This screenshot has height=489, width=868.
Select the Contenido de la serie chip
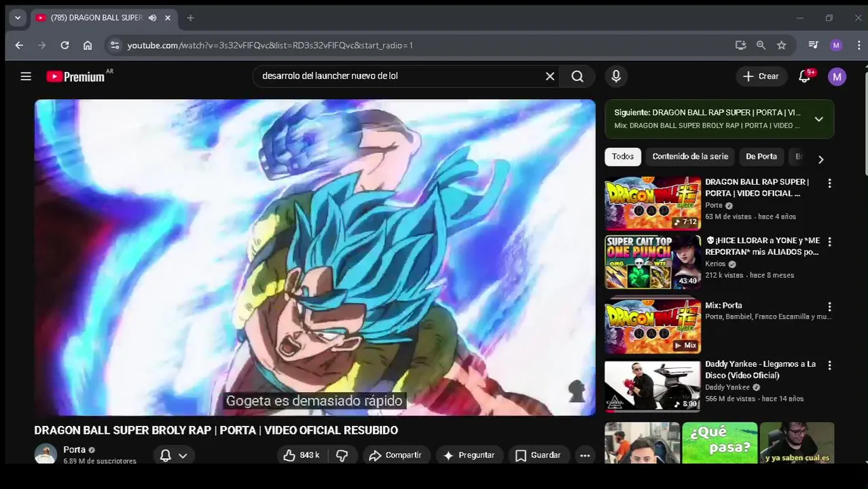coord(689,157)
